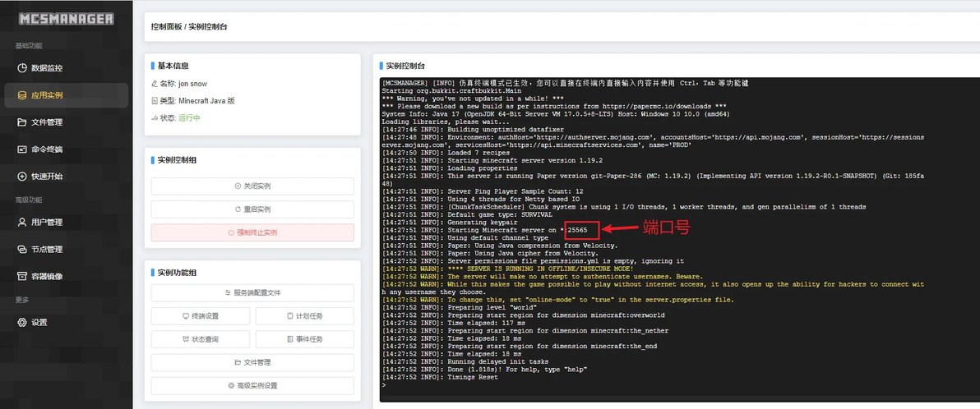Click 'Preparing level "world"' console line

click(460, 308)
